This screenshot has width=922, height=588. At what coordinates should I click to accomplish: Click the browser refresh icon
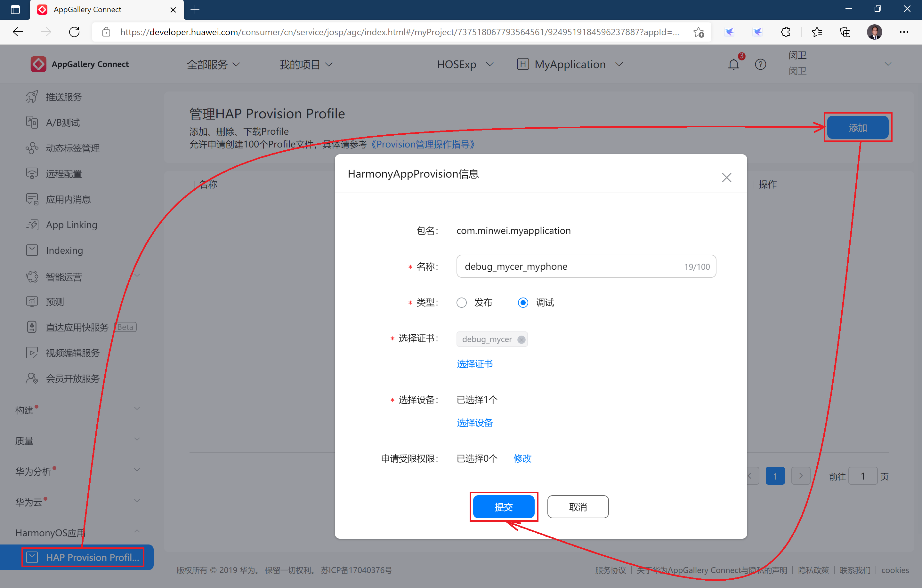(74, 32)
